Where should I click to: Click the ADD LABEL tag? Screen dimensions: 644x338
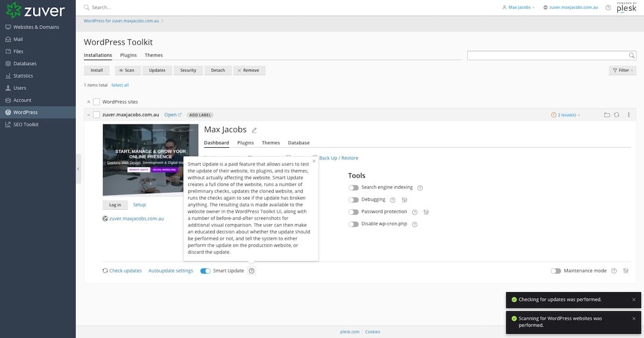pyautogui.click(x=200, y=115)
